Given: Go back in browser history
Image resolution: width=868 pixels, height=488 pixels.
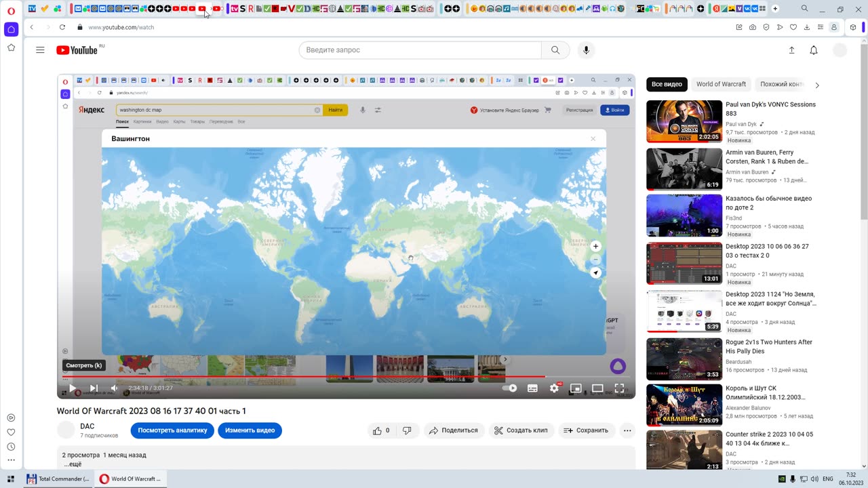Looking at the screenshot, I should pos(31,27).
